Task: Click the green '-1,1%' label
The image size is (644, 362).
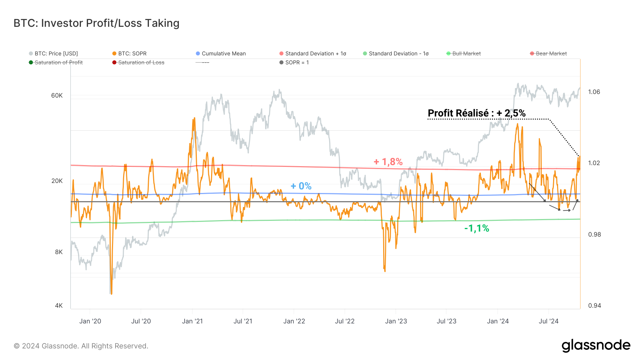Action: [477, 228]
